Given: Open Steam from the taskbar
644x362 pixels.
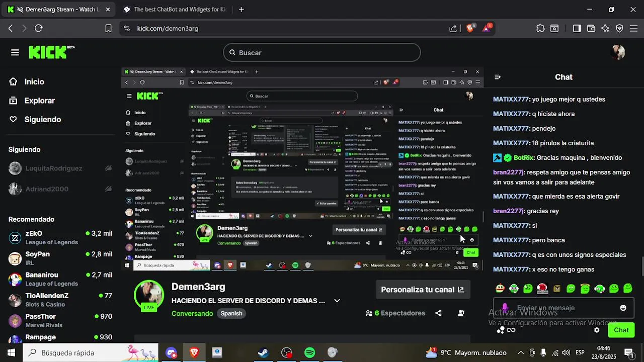Looking at the screenshot, I should (x=263, y=352).
